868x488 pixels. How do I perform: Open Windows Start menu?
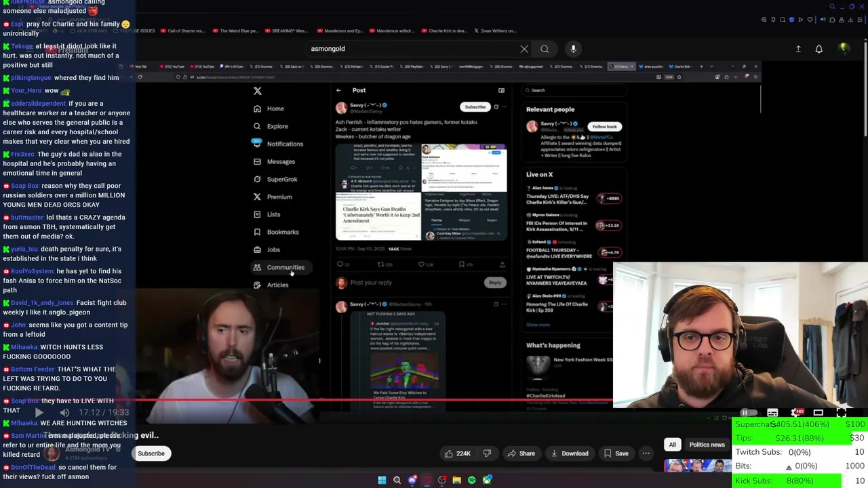point(382,480)
